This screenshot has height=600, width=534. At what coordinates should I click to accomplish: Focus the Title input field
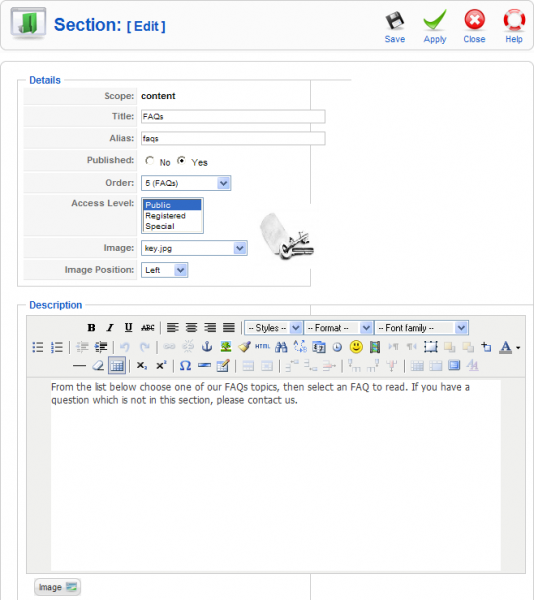click(x=233, y=117)
